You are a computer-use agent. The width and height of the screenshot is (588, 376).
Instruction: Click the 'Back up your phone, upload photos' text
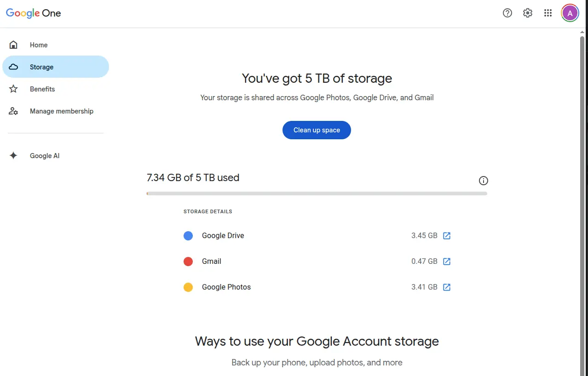click(x=317, y=362)
